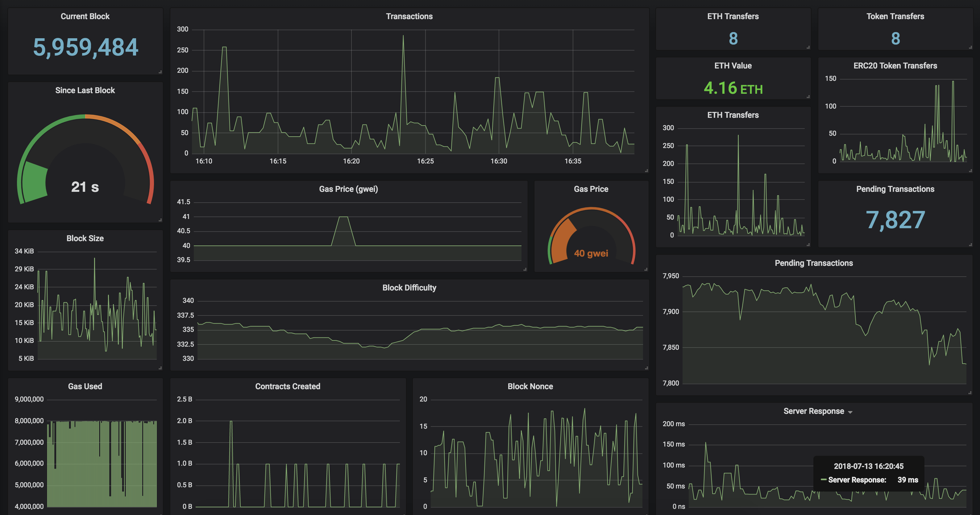The width and height of the screenshot is (980, 515).
Task: Click the ERC20 Token Transfers panel resize handle
Action: click(970, 171)
